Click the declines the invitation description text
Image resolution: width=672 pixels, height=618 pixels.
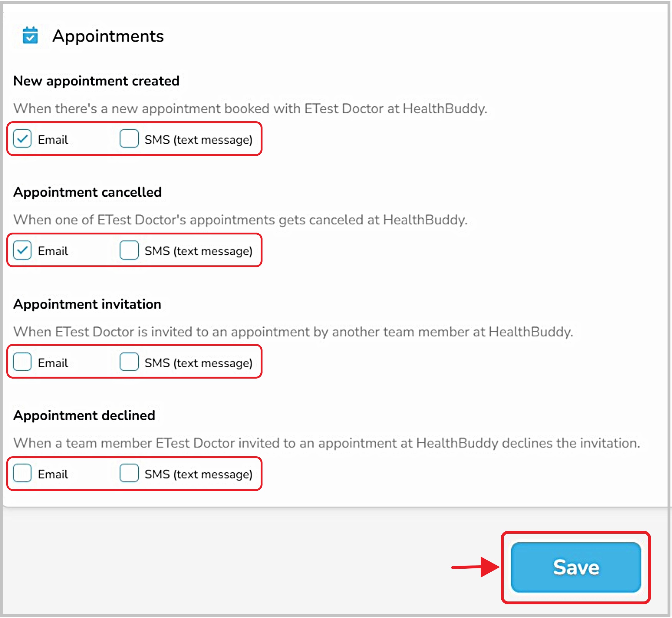[x=326, y=443]
